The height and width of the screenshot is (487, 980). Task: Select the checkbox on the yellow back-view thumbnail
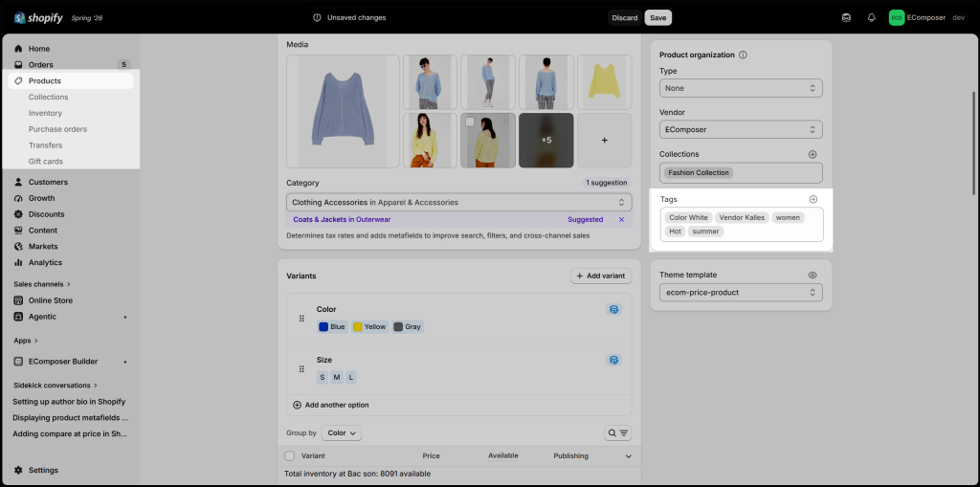pyautogui.click(x=470, y=122)
